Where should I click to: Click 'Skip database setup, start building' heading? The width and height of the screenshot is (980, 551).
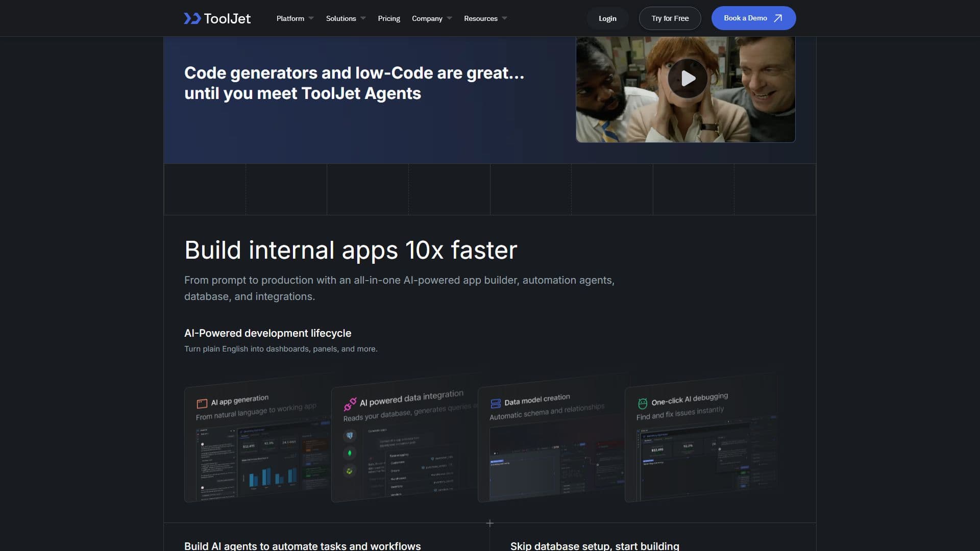point(595,545)
